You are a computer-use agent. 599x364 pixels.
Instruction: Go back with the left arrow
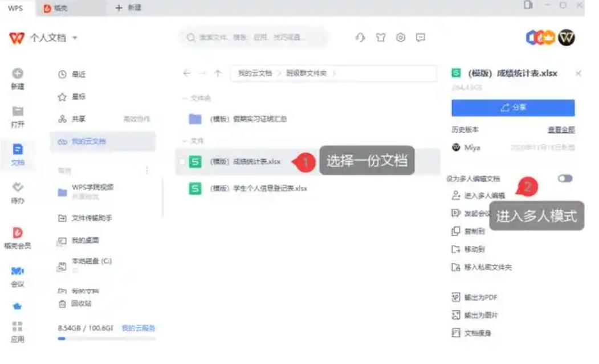coord(186,73)
